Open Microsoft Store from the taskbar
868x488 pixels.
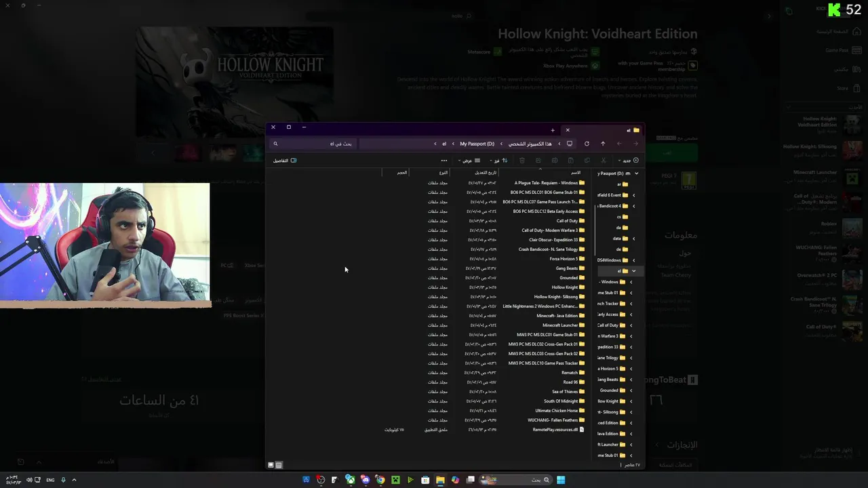pyautogui.click(x=425, y=480)
